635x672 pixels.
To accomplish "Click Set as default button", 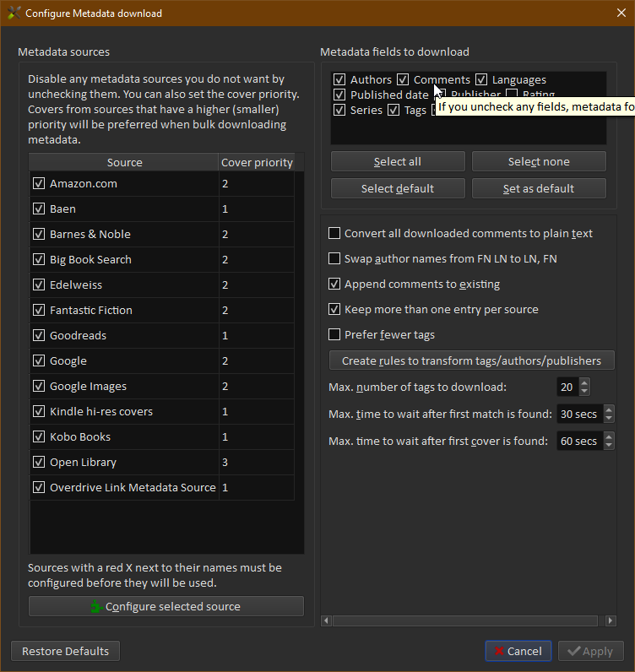I will (539, 188).
